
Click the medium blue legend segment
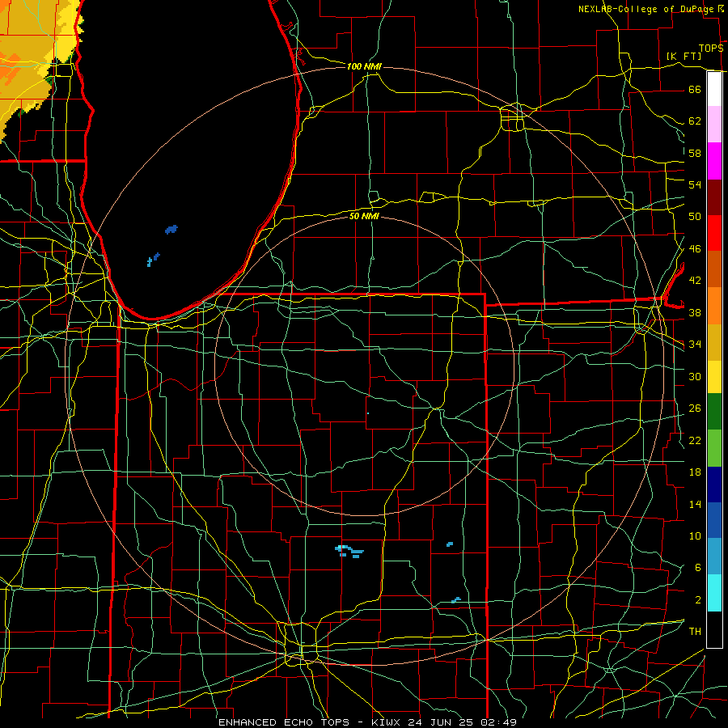(714, 520)
